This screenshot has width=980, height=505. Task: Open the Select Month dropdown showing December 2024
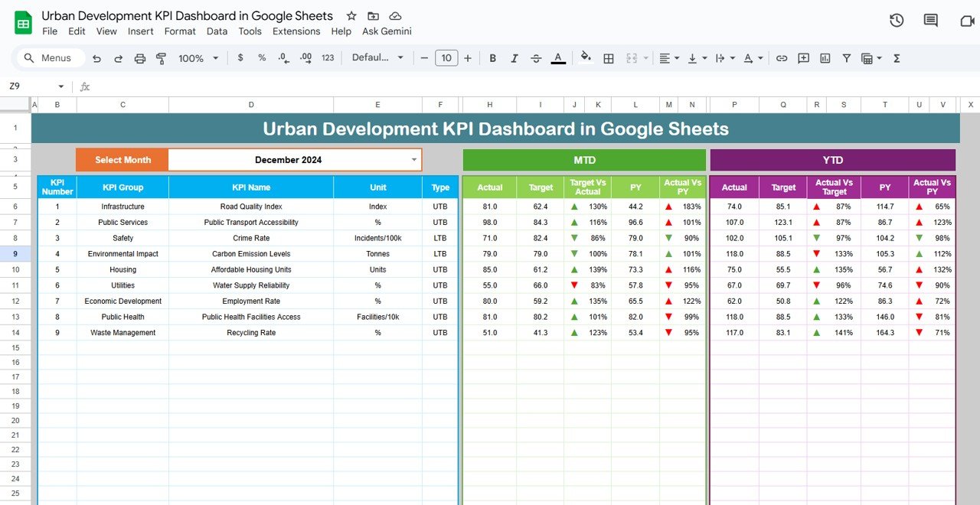point(413,160)
